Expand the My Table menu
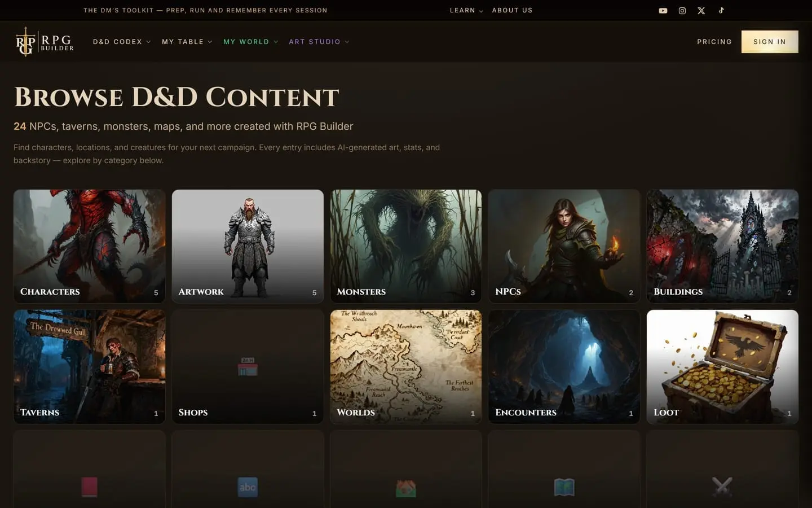Screen dimensions: 812x508 click(x=187, y=42)
